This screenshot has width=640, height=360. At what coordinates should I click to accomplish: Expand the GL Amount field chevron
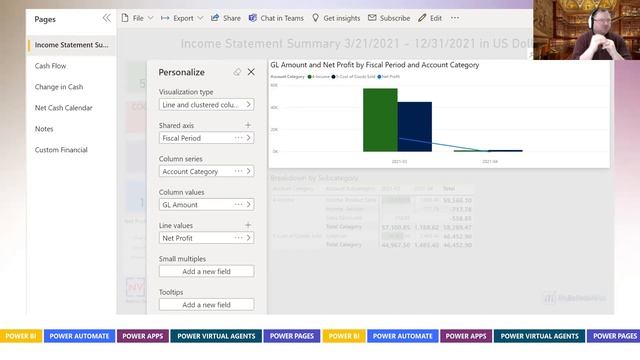[249, 204]
